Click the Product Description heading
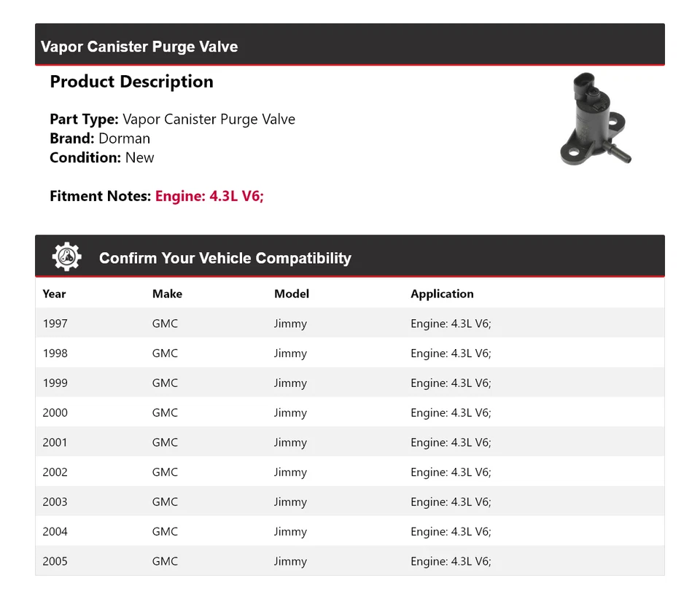This screenshot has width=700, height=599. 131,82
